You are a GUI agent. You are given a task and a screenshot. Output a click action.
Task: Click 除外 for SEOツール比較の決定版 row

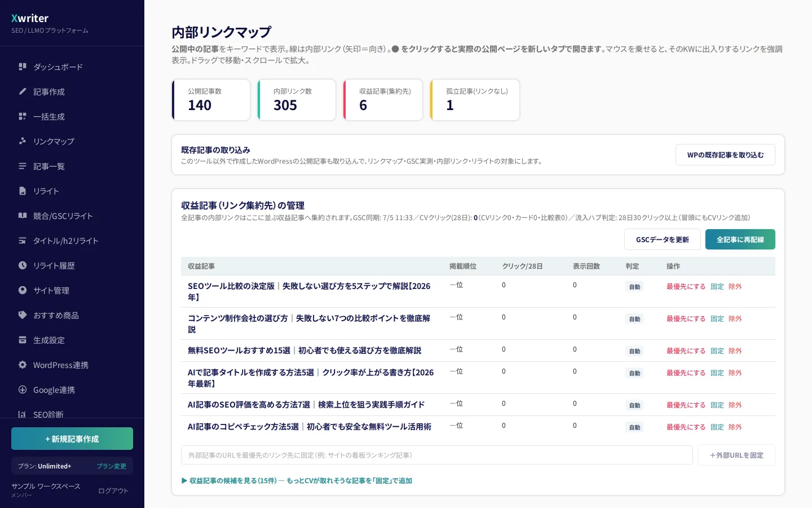[735, 287]
